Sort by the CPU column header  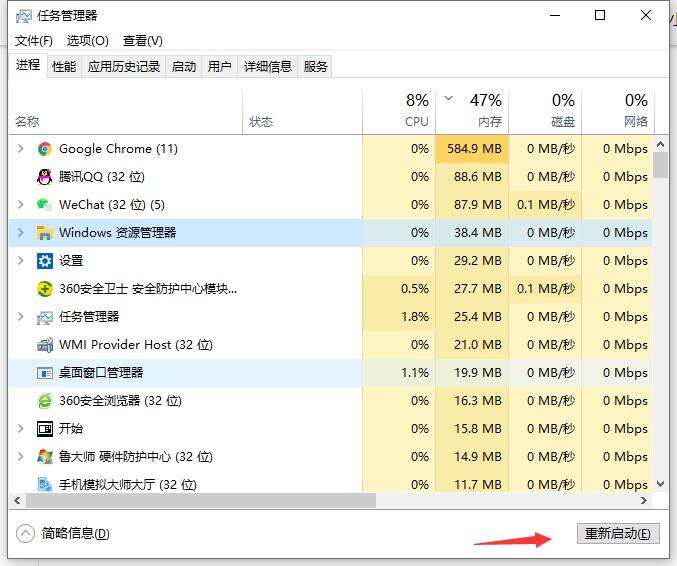click(399, 111)
